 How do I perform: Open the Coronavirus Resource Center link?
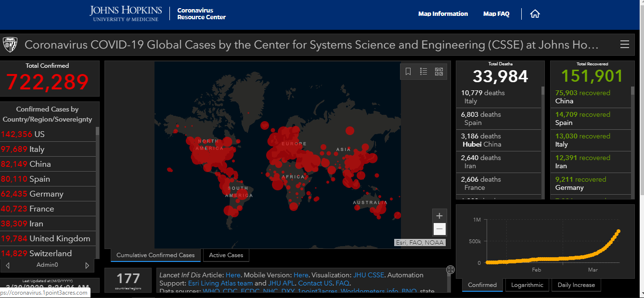[201, 13]
